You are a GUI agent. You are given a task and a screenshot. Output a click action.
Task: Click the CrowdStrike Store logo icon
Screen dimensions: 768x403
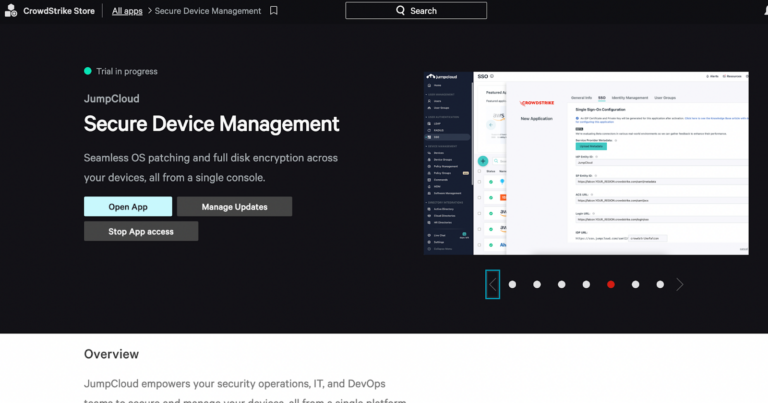(x=11, y=10)
